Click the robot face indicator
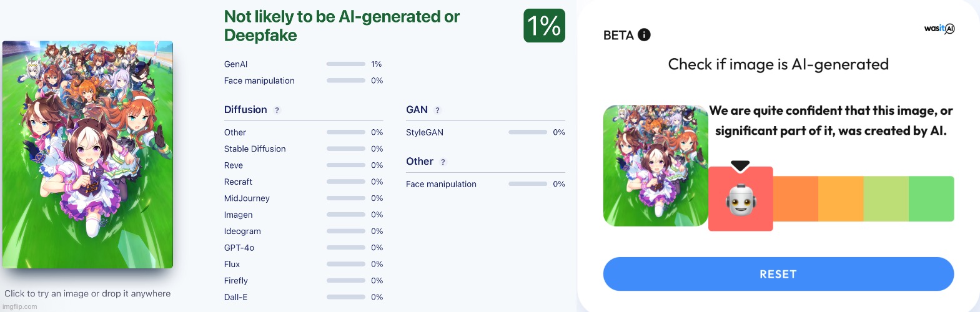 click(741, 200)
